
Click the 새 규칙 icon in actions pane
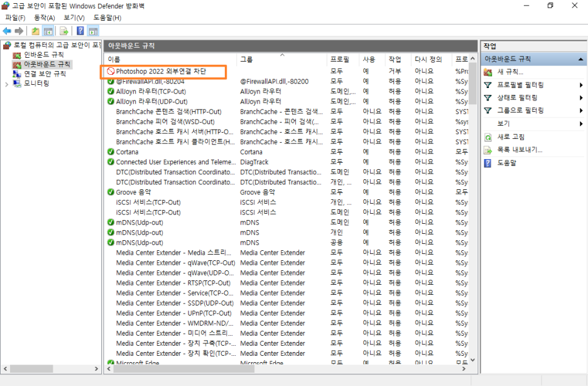[488, 72]
